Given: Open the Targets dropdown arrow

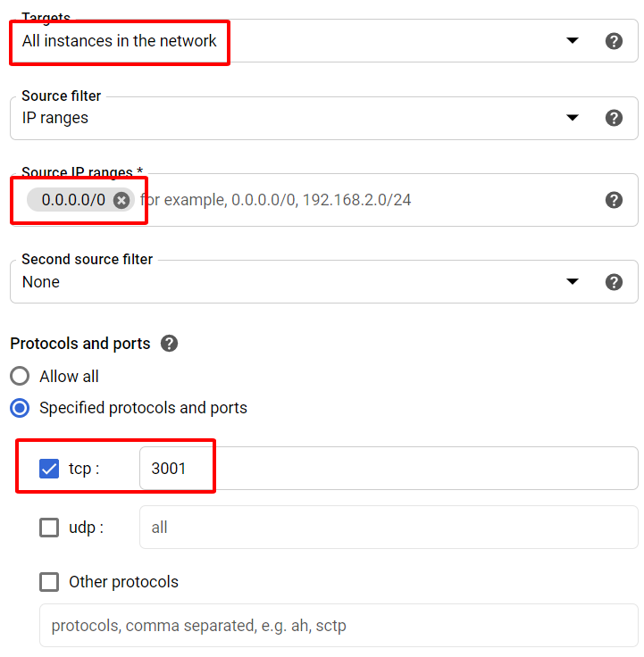Looking at the screenshot, I should pyautogui.click(x=573, y=41).
